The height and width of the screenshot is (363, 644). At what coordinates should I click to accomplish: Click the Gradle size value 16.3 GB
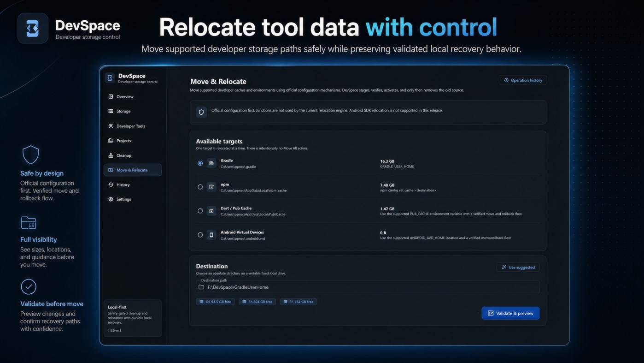(x=387, y=161)
